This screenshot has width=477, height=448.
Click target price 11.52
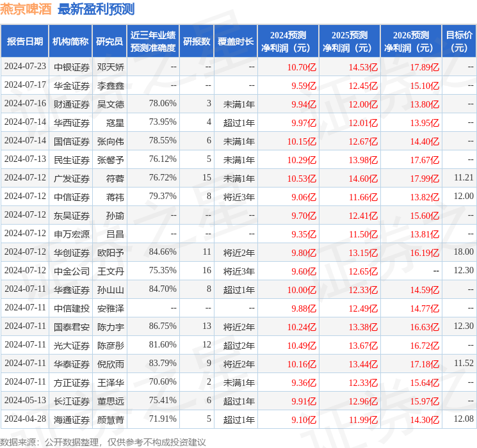pos(464,363)
